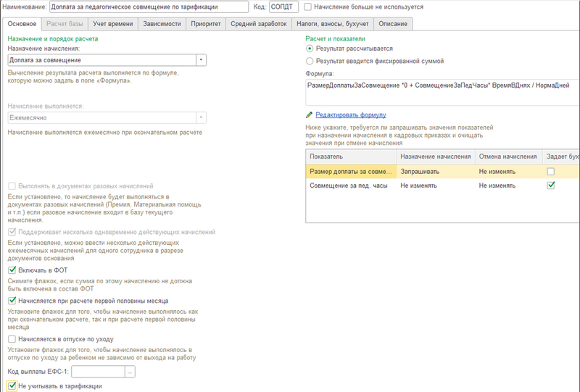Image resolution: width=580 pixels, height=392 pixels.
Task: Uncheck Начисляется при расчете первой половины месяца
Action: [12, 300]
